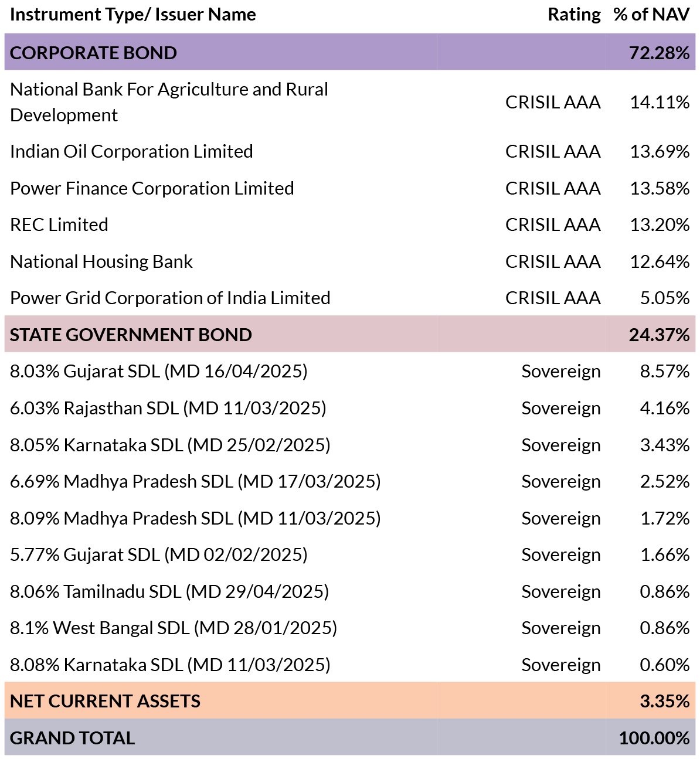Select the STATE GOVERNMENT BOND section row
The height and width of the screenshot is (759, 700).
(131, 335)
